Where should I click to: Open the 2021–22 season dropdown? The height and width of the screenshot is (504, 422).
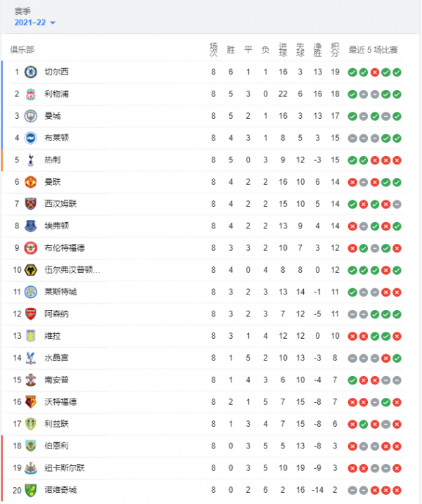pyautogui.click(x=34, y=22)
